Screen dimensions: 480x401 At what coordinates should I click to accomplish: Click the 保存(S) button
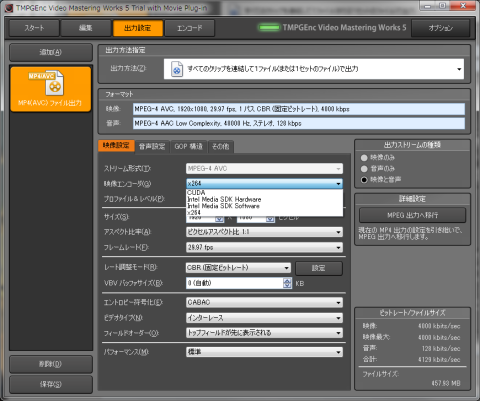[51, 384]
